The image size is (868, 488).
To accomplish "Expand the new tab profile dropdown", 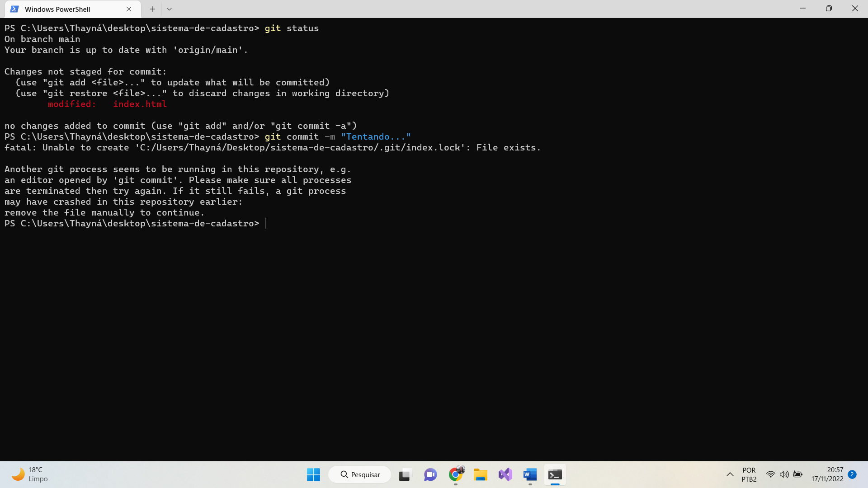I will point(169,9).
